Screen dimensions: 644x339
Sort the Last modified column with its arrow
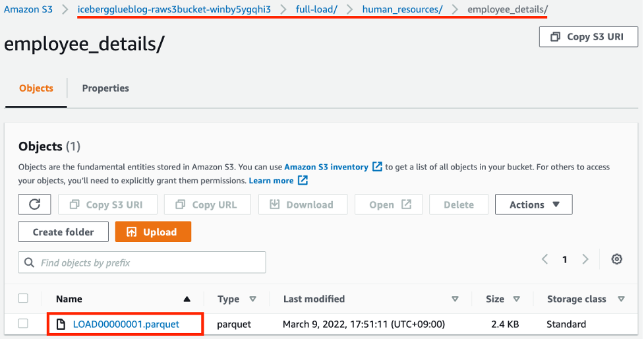(x=455, y=299)
